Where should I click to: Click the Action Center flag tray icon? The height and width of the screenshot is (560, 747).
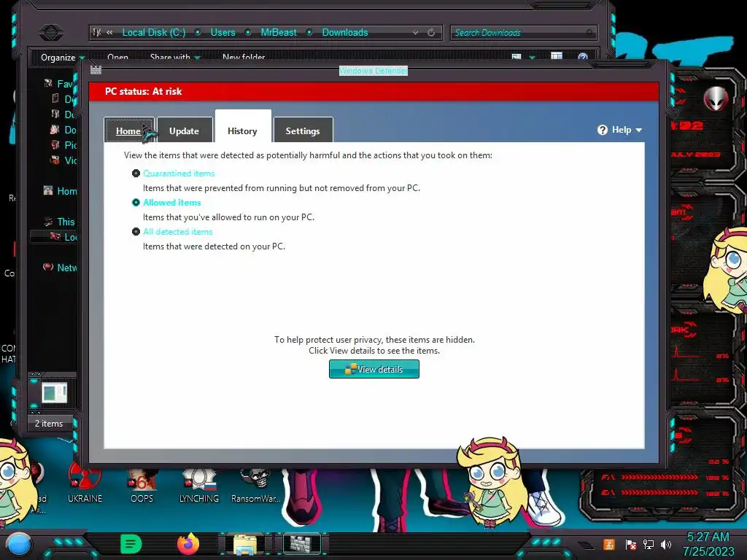tap(631, 544)
